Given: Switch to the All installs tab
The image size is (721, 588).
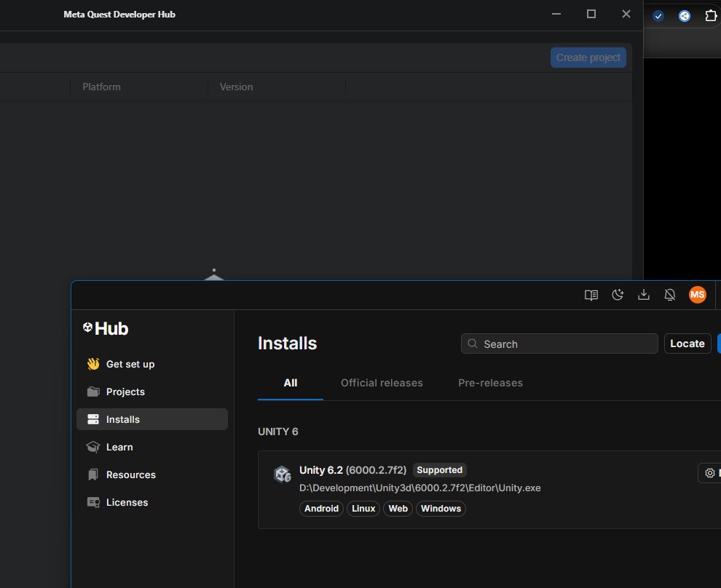Looking at the screenshot, I should (290, 383).
